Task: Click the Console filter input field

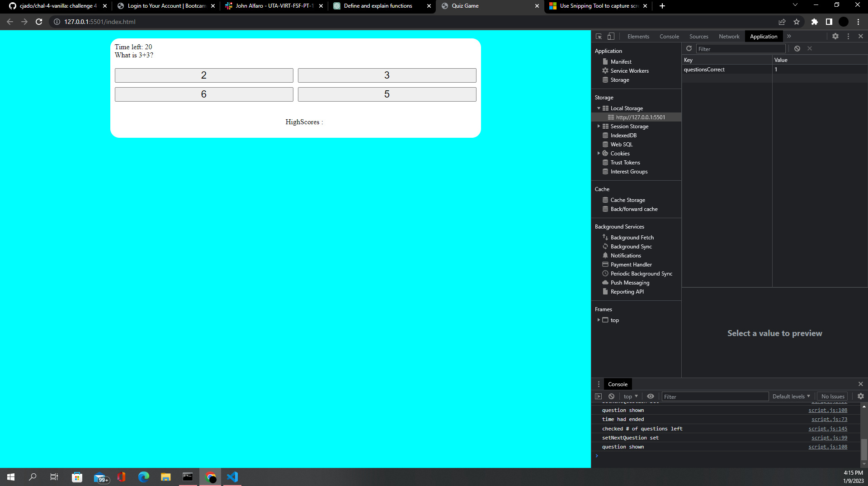Action: (714, 396)
